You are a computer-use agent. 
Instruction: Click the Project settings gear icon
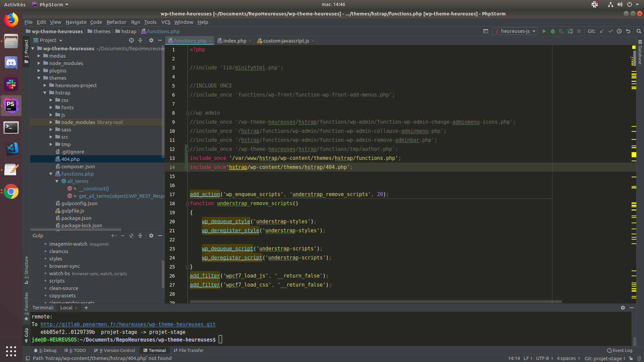point(151,40)
